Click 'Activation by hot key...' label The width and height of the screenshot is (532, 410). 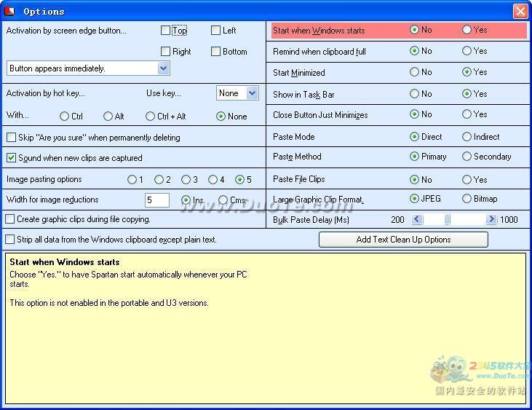pos(45,93)
